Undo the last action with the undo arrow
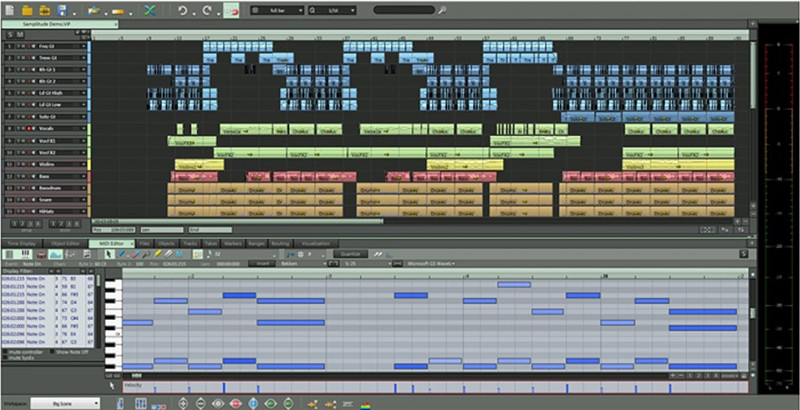This screenshot has width=800, height=410. point(182,10)
